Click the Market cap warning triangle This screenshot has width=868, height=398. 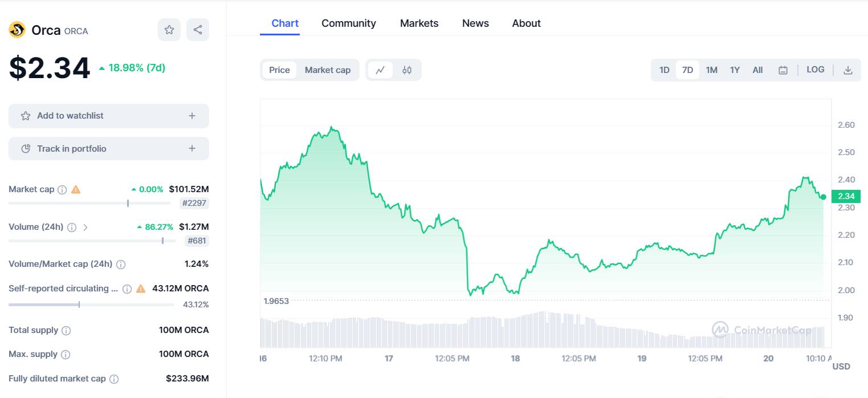click(76, 189)
